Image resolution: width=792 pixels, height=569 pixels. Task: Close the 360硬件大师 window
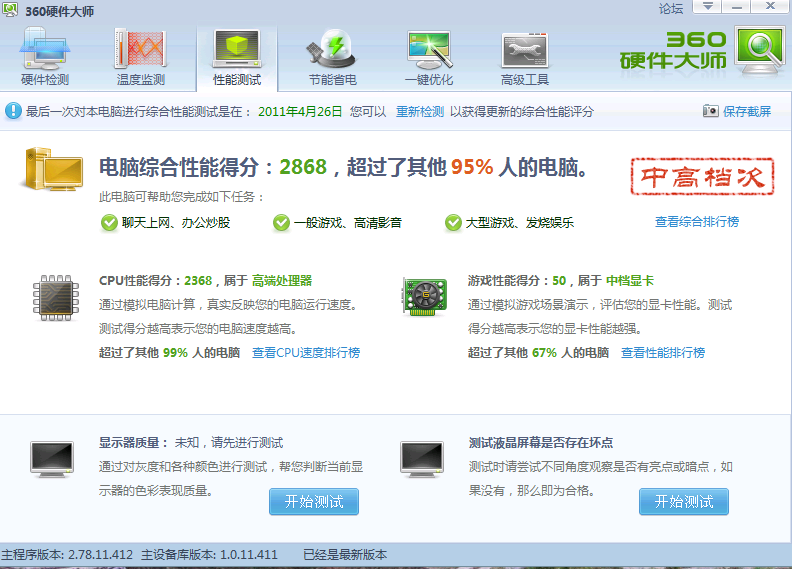click(x=770, y=7)
